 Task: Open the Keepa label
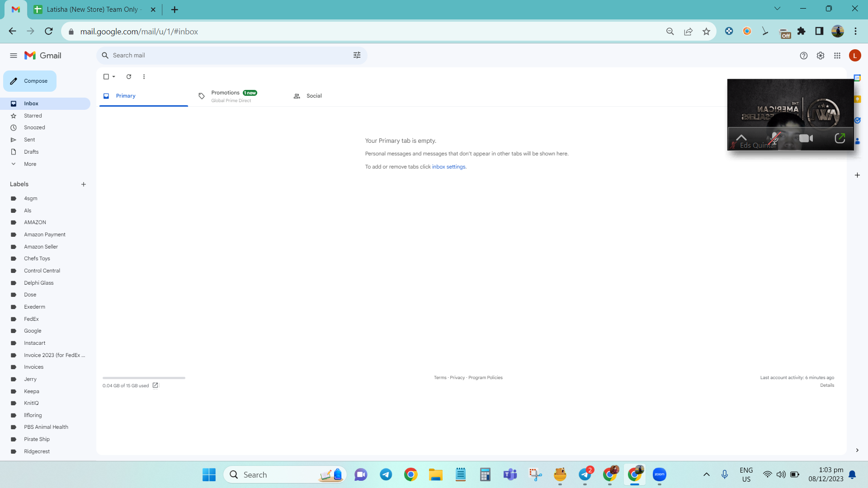coord(45,391)
